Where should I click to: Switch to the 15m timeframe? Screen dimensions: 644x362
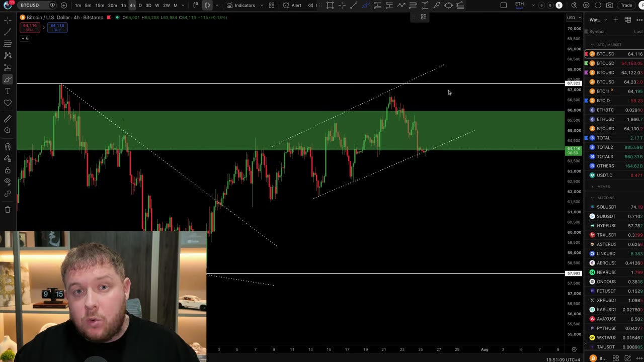[x=100, y=6]
